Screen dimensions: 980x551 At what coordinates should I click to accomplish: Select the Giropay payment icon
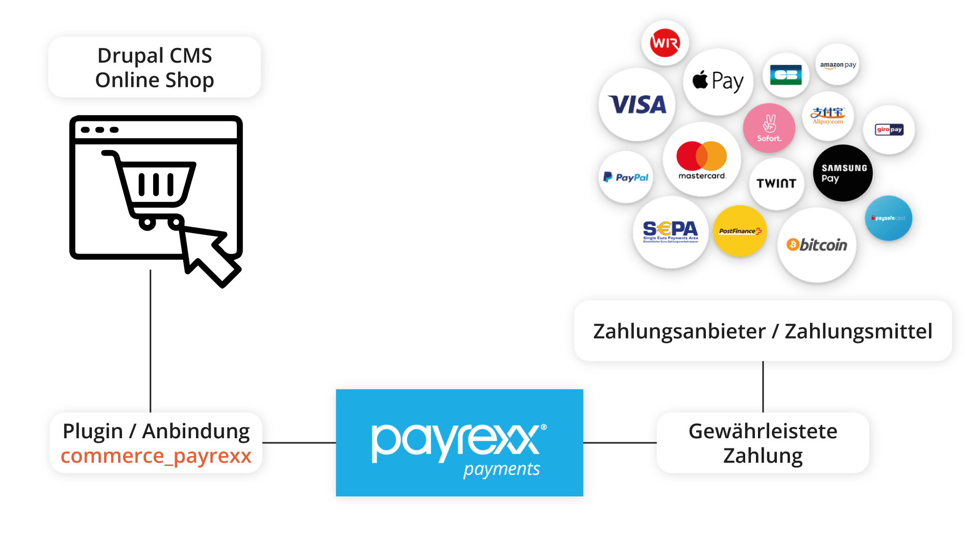(x=891, y=129)
